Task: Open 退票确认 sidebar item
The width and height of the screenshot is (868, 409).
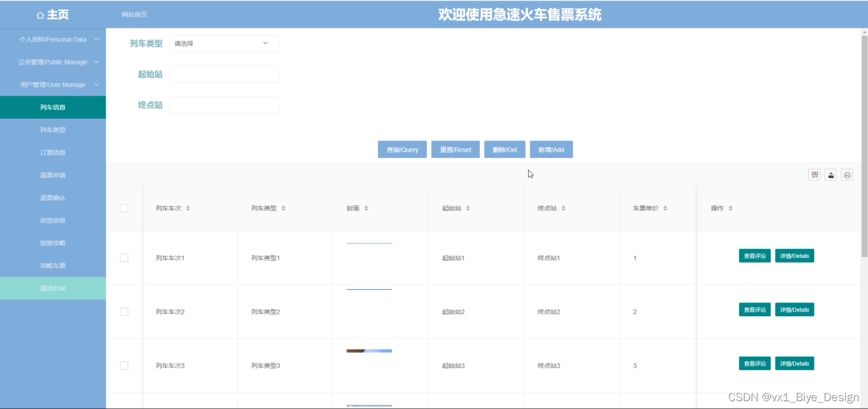Action: coord(53,198)
